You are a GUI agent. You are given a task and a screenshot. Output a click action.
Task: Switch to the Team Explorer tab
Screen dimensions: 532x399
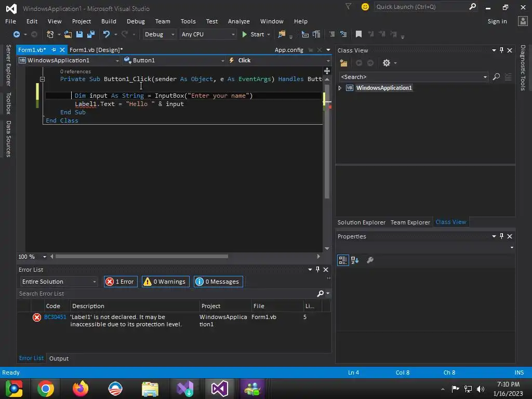[x=410, y=222]
